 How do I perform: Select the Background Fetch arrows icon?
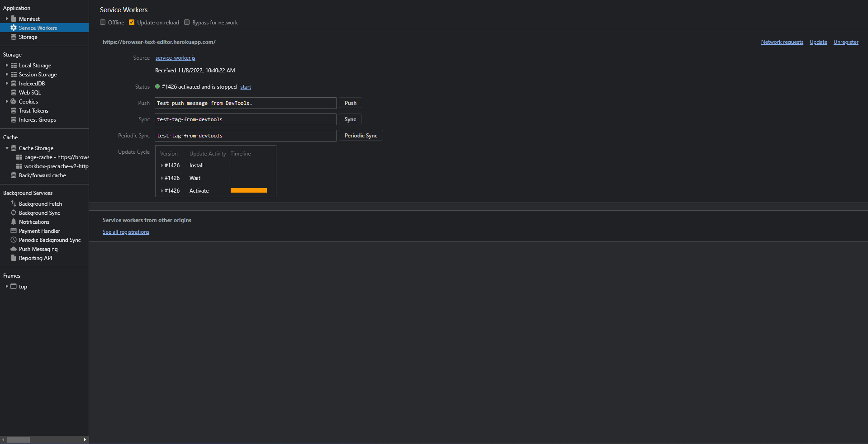[x=14, y=203]
